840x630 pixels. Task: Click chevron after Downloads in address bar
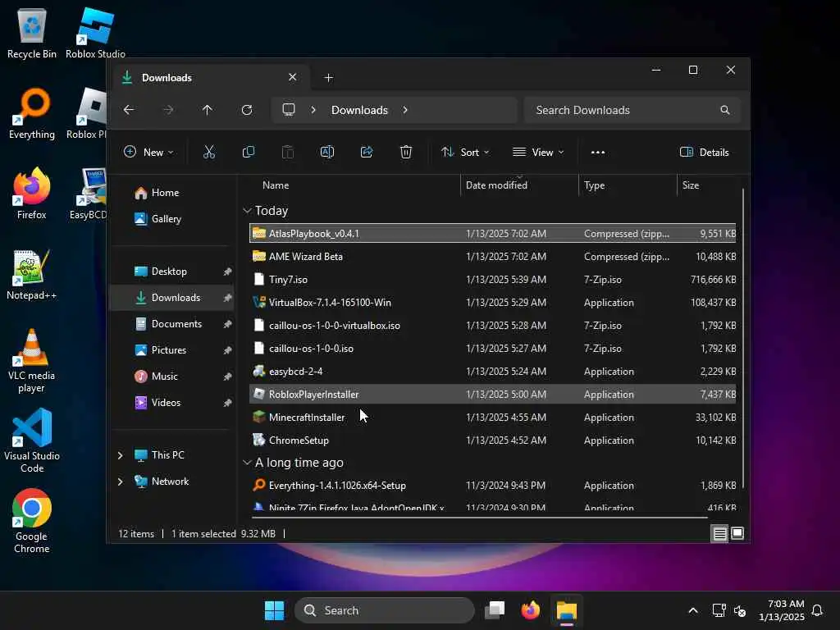click(405, 110)
